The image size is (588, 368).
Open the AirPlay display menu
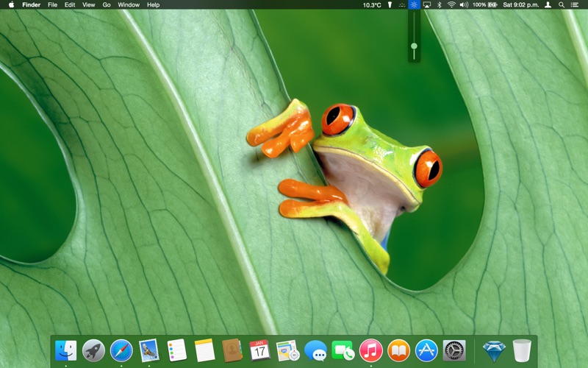[x=427, y=4]
